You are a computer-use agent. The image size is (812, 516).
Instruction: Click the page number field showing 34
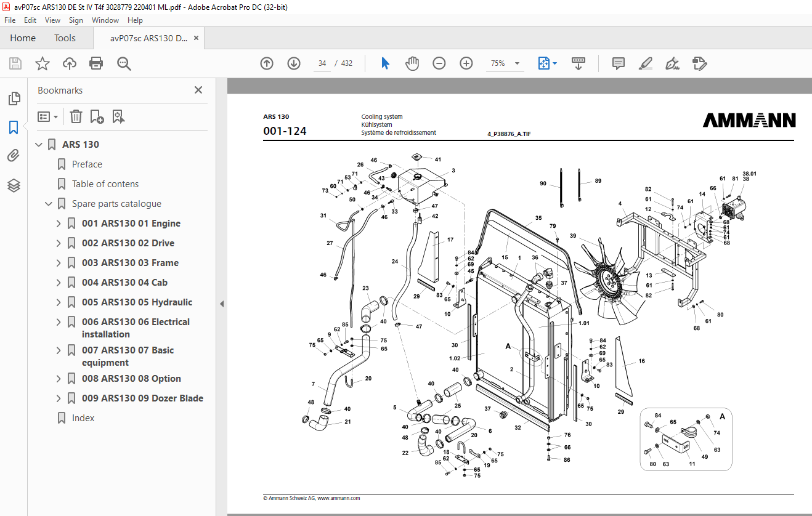click(322, 63)
